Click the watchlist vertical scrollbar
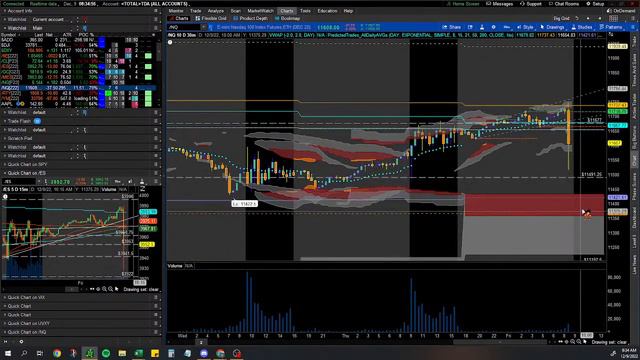The image size is (640, 360). [159, 51]
